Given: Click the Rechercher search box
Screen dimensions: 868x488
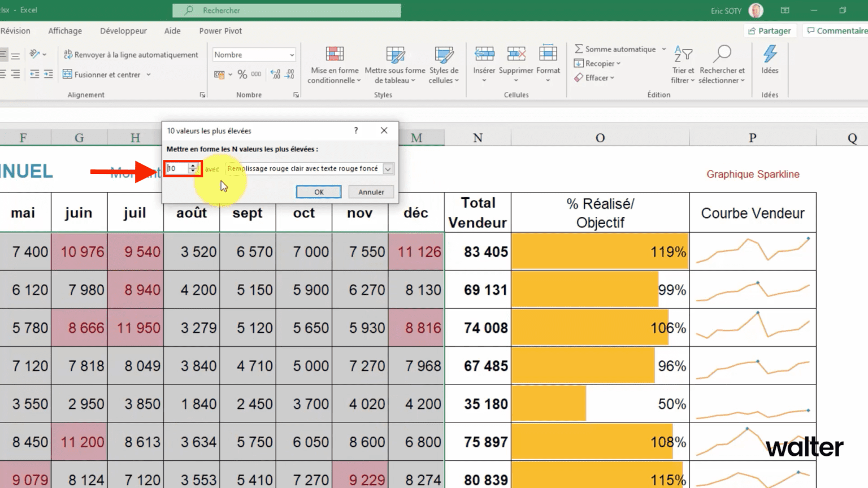Looking at the screenshot, I should [287, 10].
